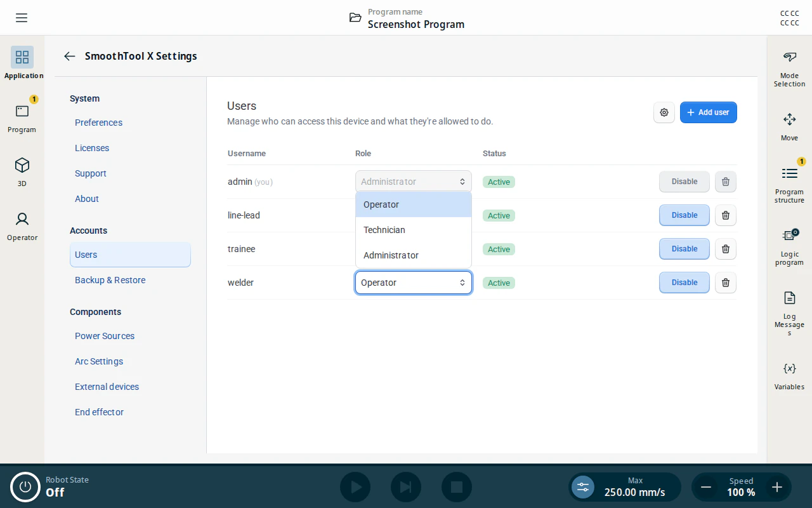Open the Operator sidebar item
This screenshot has width=812, height=508.
tap(22, 225)
